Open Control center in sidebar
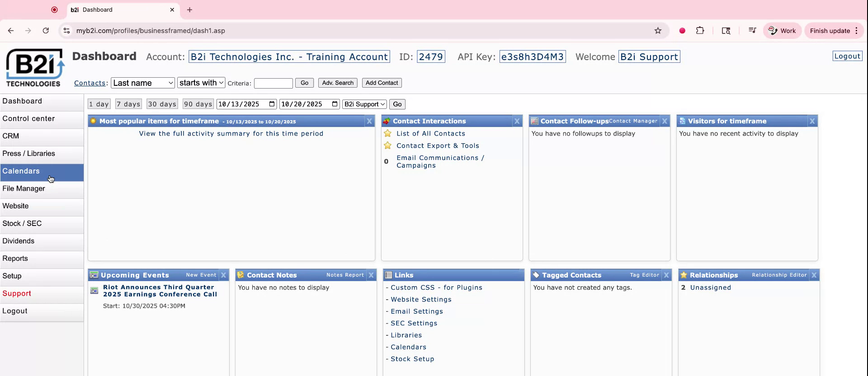Viewport: 868px width, 376px height. click(42, 119)
